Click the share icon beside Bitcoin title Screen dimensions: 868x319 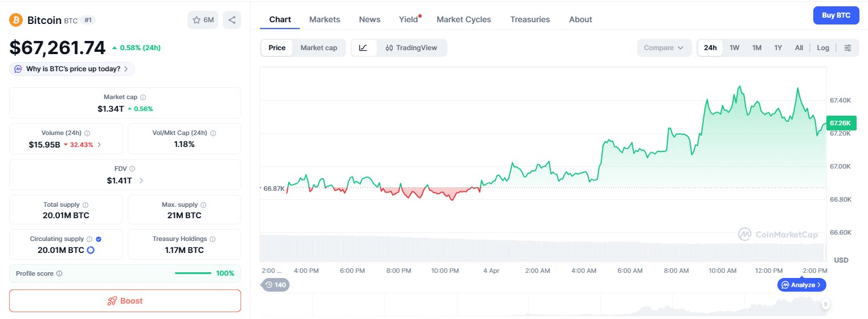click(232, 20)
